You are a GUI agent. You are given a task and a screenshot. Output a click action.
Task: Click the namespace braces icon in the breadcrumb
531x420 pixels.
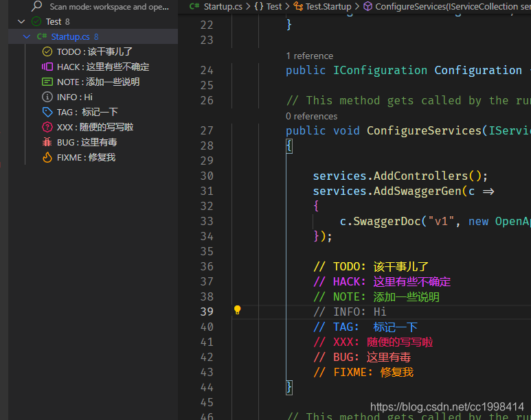click(259, 6)
